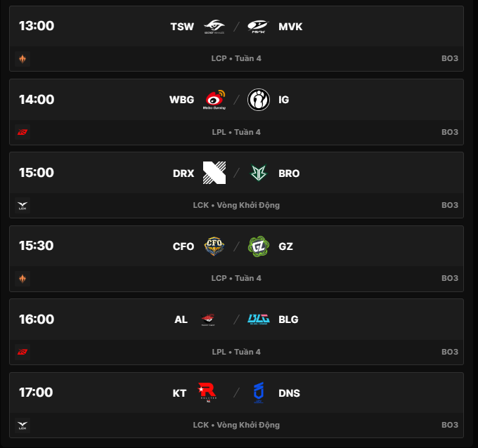Click the LPL league icon at 14:00 match
Screen dimensions: 478x448
(22, 132)
